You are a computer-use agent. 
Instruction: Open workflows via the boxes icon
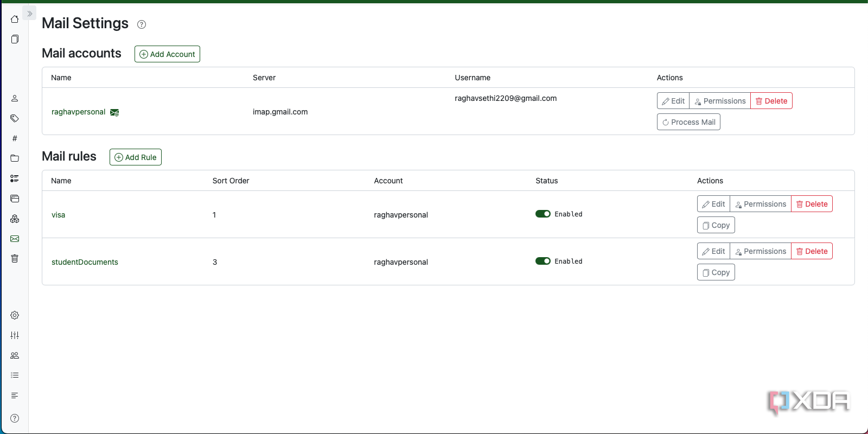coord(15,219)
